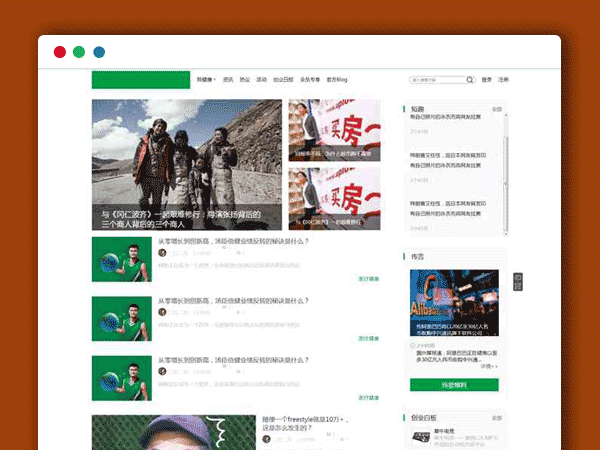Image resolution: width=600 pixels, height=450 pixels.
Task: Open the 官方Blog navigation item
Action: click(x=337, y=79)
